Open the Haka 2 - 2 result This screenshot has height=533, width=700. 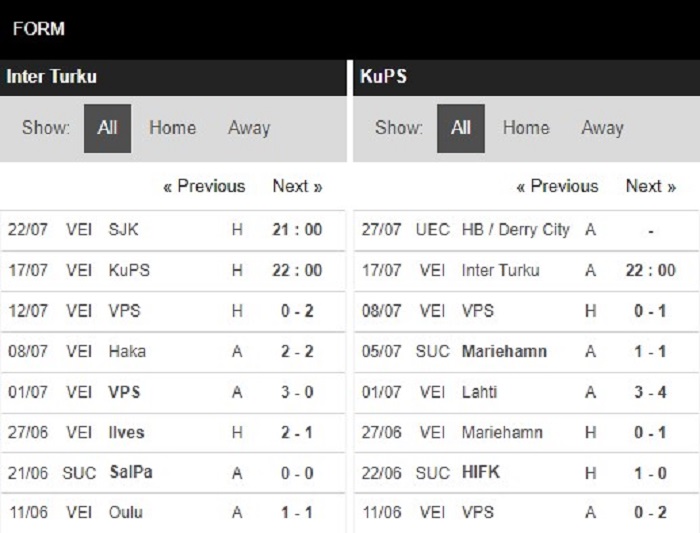[x=173, y=352]
